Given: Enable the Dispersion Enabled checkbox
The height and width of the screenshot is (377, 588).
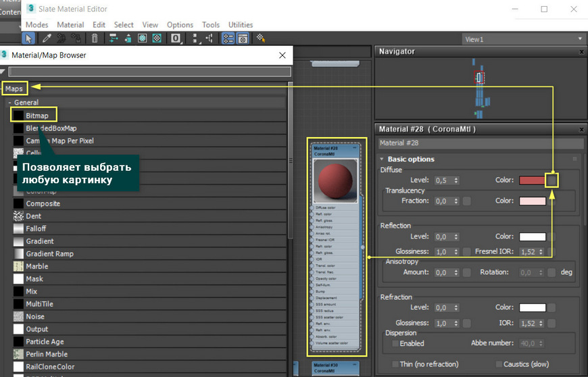Looking at the screenshot, I should coord(395,343).
